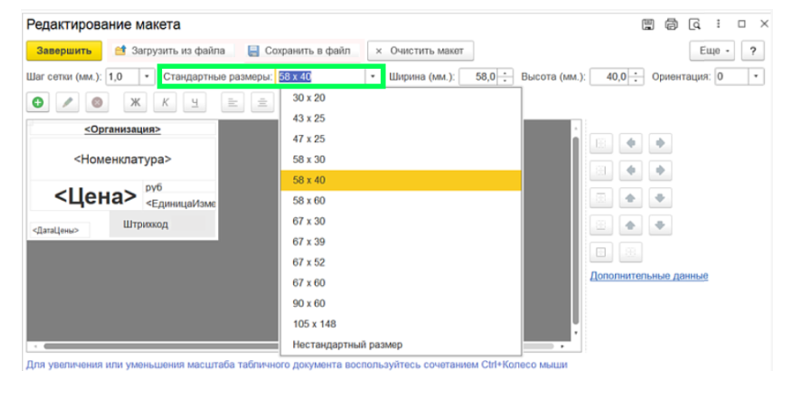The height and width of the screenshot is (394, 793).
Task: Click the grey delete-field circle icon
Action: 97,103
